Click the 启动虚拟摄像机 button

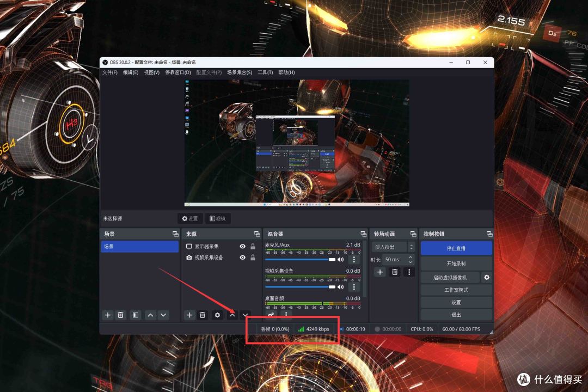tap(450, 278)
